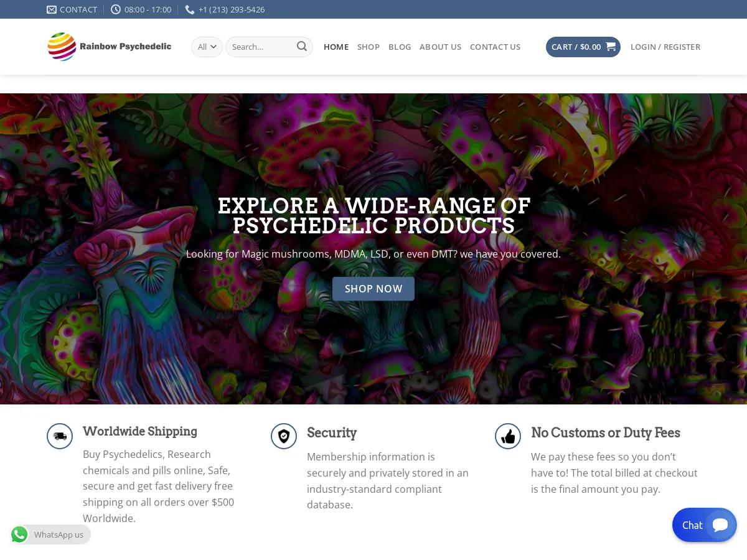This screenshot has width=747, height=560.
Task: Select the Security shield icon
Action: point(284,436)
